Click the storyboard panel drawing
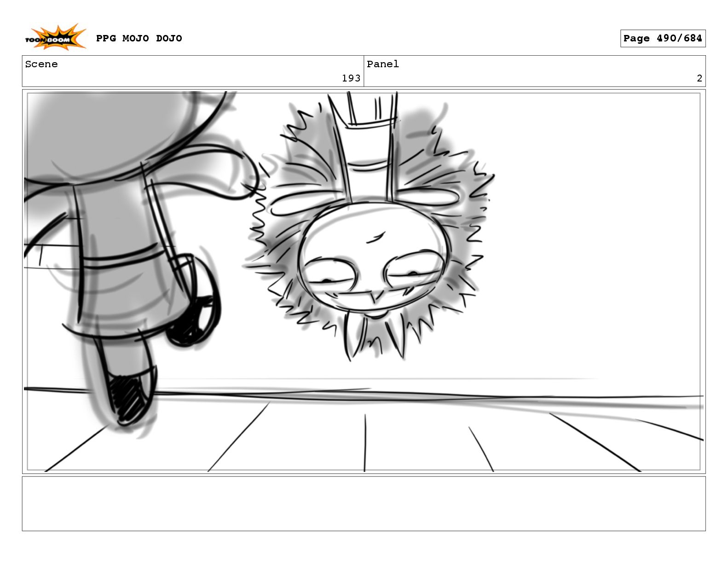The height and width of the screenshot is (564, 728). point(364,281)
